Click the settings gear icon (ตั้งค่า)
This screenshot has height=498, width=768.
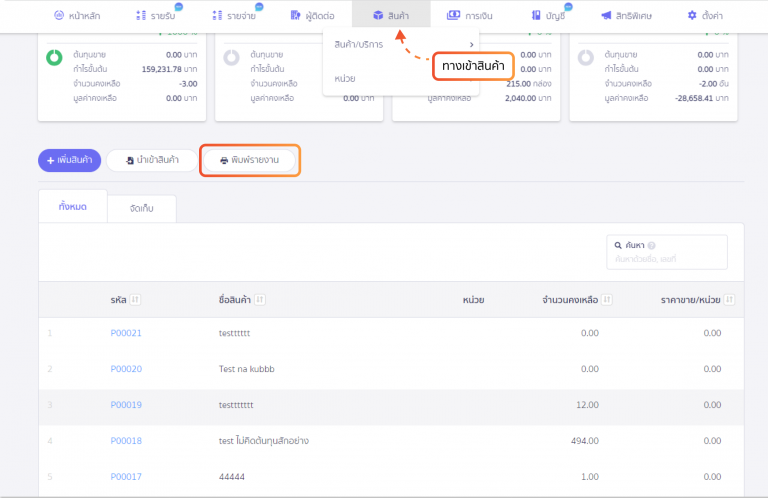(x=692, y=16)
